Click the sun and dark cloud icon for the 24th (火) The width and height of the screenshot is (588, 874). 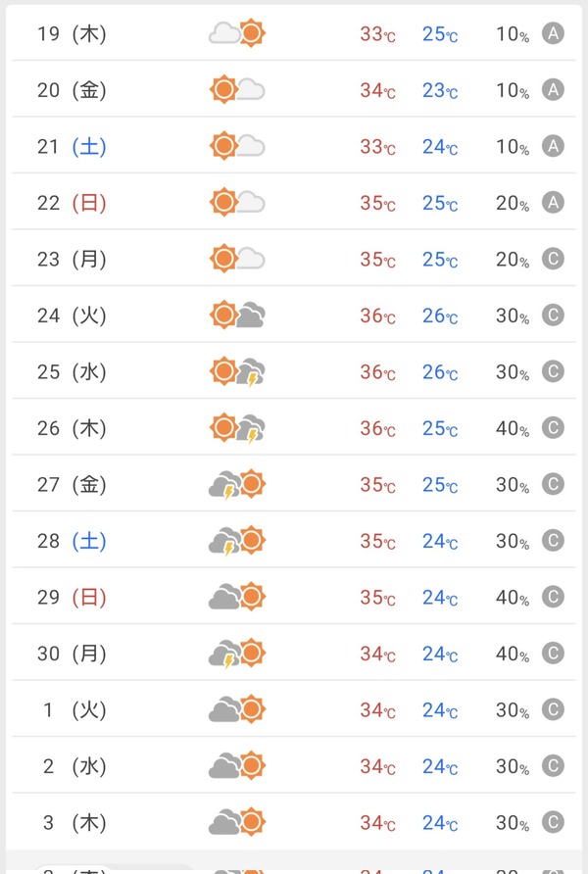pyautogui.click(x=237, y=315)
